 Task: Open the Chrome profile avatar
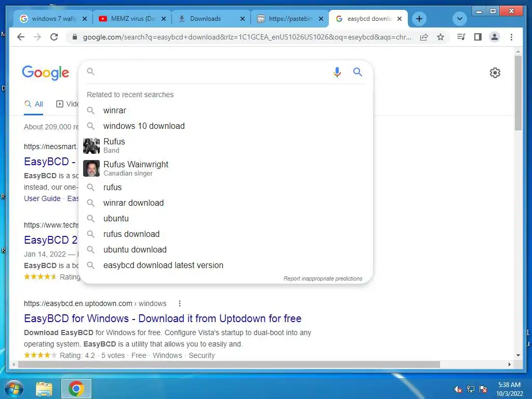(495, 37)
